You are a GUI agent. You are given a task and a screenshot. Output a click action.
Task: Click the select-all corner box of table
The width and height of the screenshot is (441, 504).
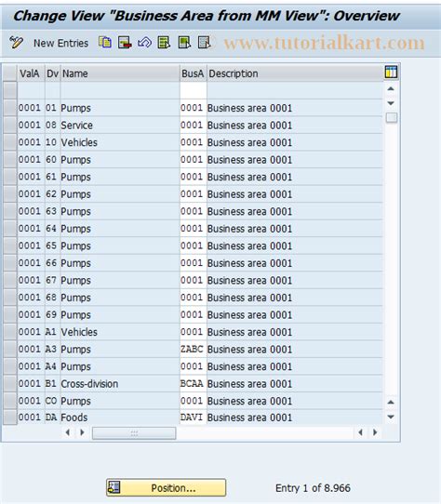pyautogui.click(x=9, y=73)
